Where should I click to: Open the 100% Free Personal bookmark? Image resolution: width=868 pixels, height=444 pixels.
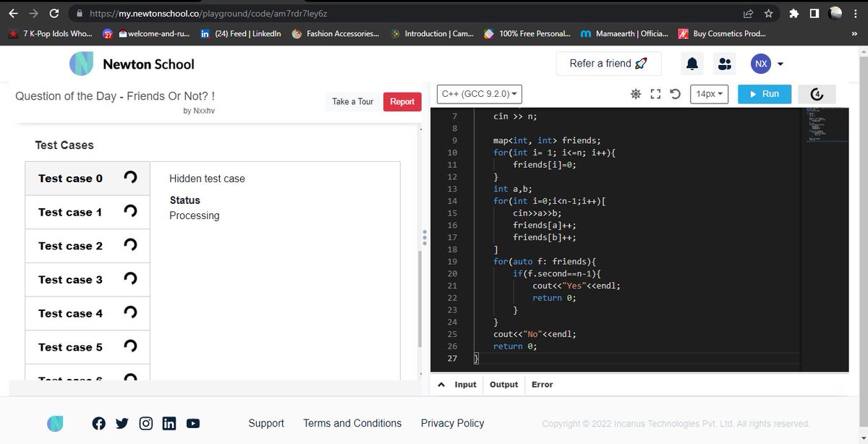coord(528,34)
